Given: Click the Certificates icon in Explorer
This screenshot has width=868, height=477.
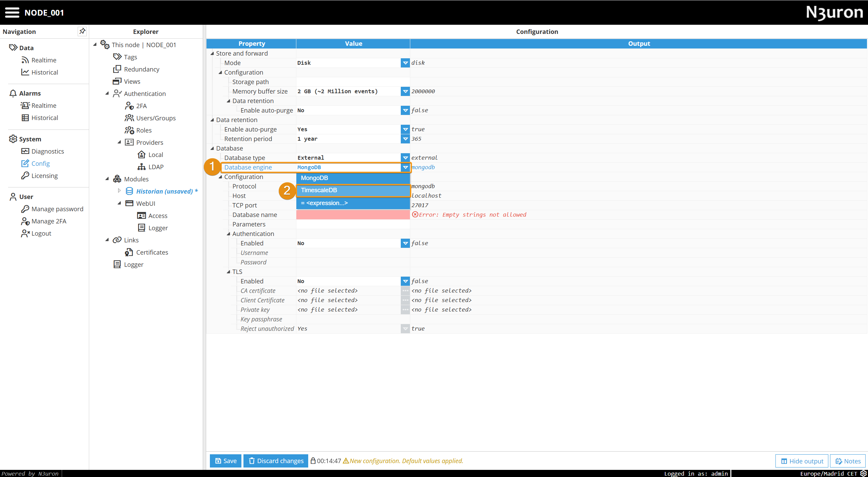Looking at the screenshot, I should point(129,252).
